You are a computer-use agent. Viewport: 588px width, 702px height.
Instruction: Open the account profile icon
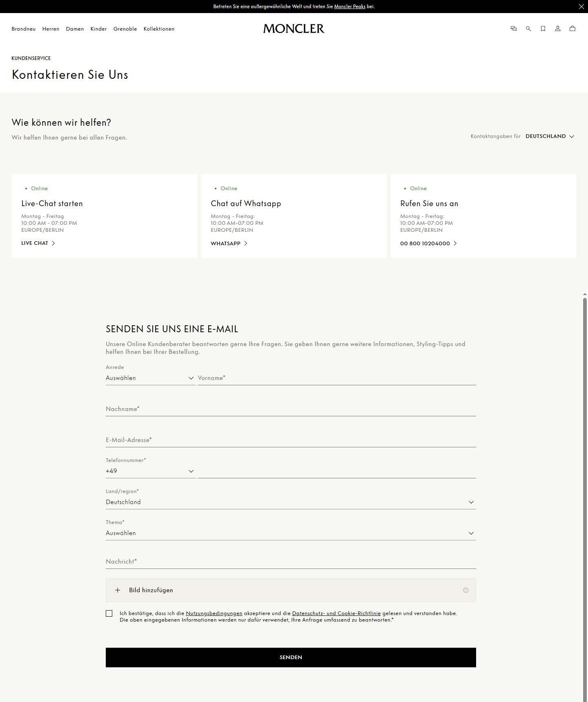point(558,29)
